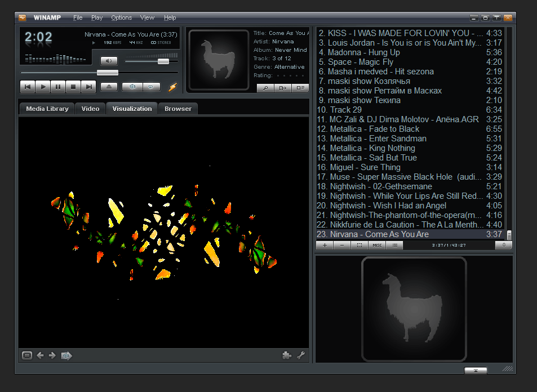Viewport: 537px width, 392px height.
Task: Stop playback with the Stop button
Action: pyautogui.click(x=73, y=87)
